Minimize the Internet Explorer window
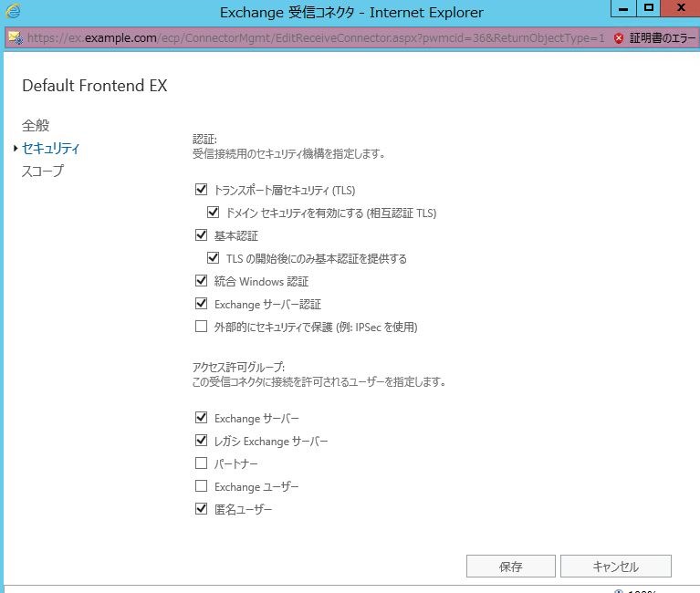This screenshot has width=700, height=593. click(623, 8)
